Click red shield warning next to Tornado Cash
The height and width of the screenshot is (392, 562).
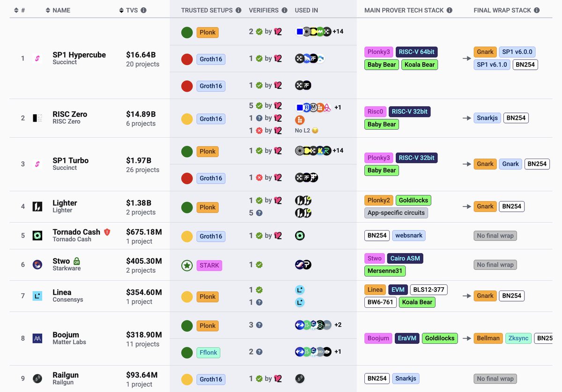[107, 232]
